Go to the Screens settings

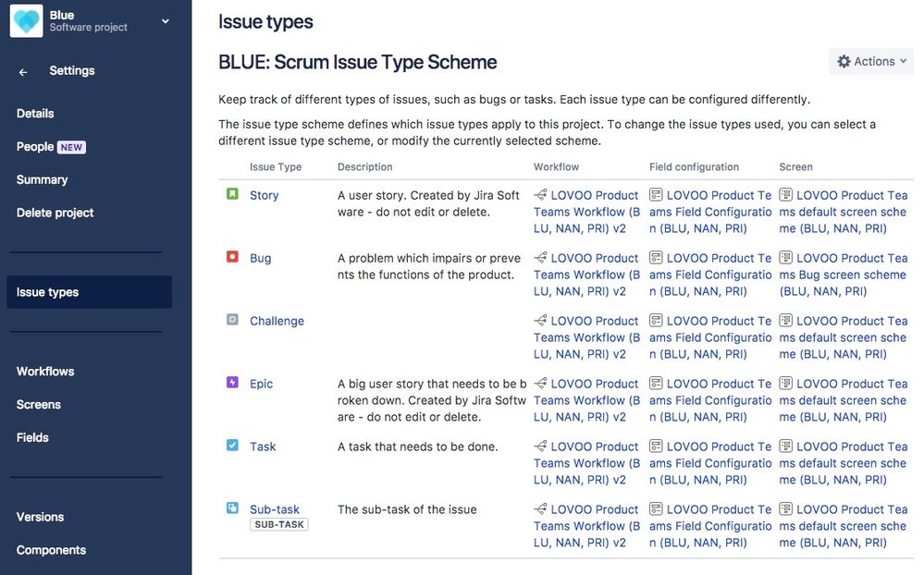pos(38,405)
